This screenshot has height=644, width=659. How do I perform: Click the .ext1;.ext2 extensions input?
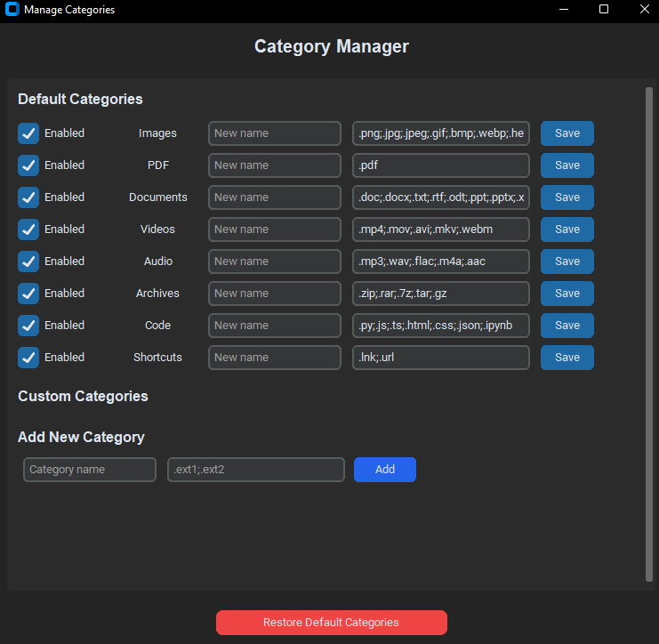256,470
